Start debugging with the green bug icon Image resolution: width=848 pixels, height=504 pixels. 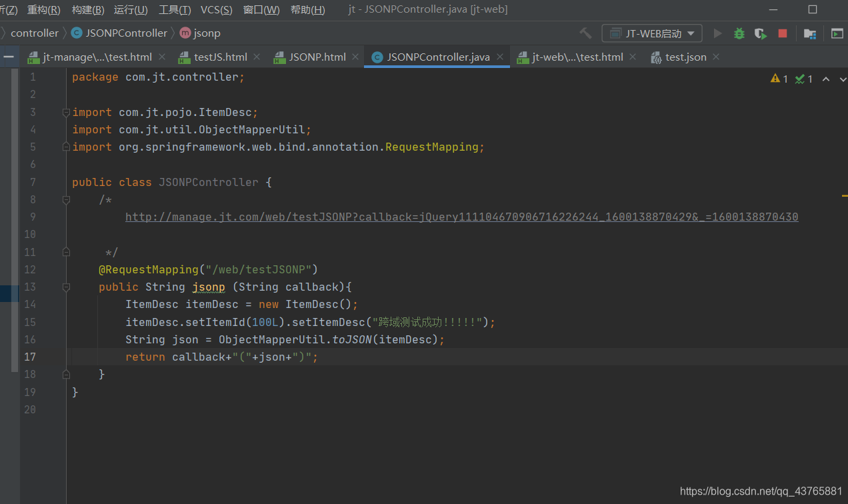point(739,33)
